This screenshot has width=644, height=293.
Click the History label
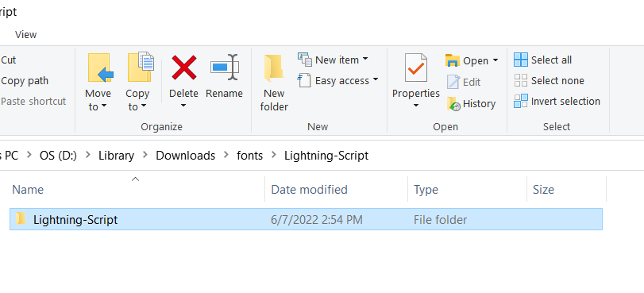click(x=479, y=104)
